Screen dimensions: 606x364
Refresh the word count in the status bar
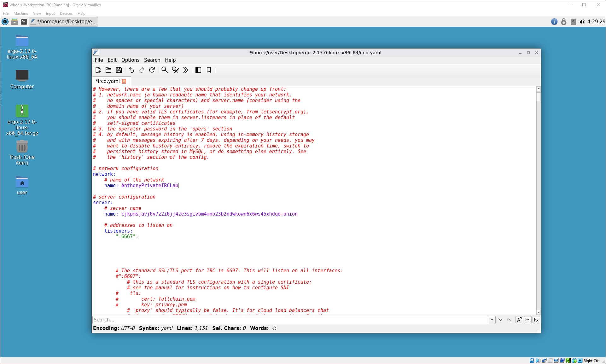[274, 328]
